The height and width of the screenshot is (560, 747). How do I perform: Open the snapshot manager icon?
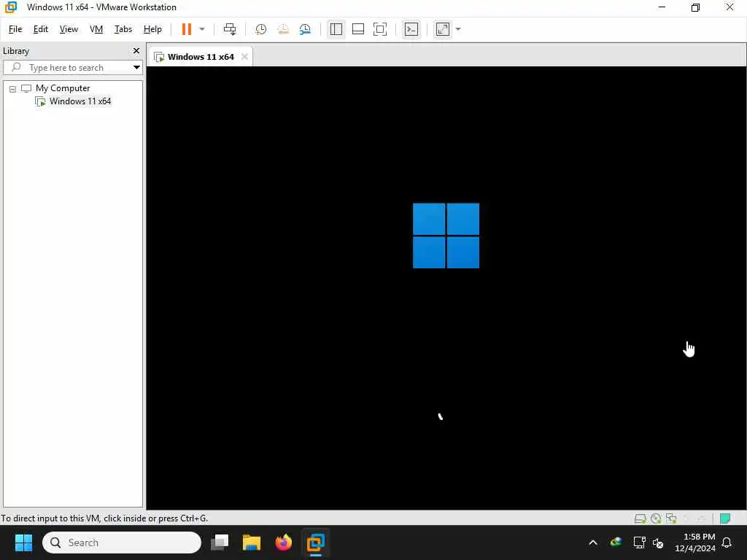[x=305, y=29]
